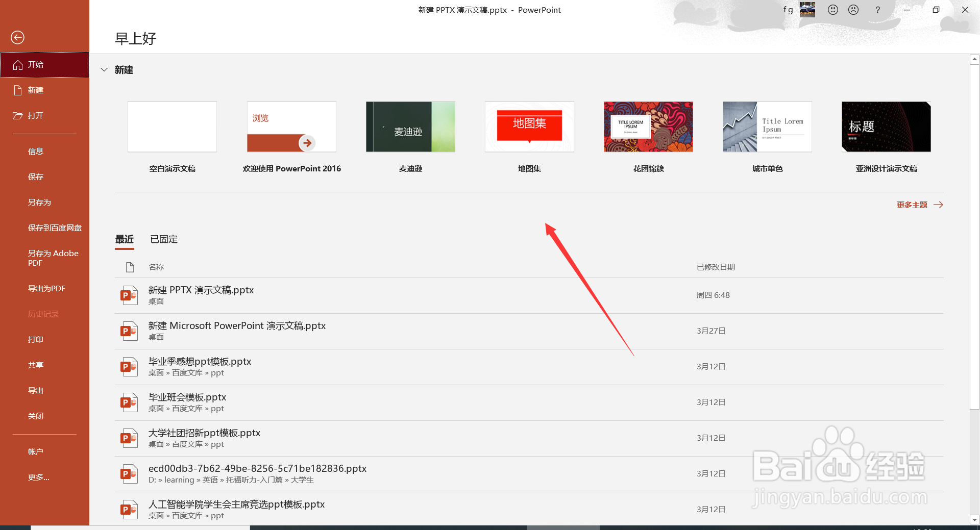Click the PowerPoint icon beside 新建 PPTX 演示文稿.pptx
The width and height of the screenshot is (980, 530).
coord(129,295)
